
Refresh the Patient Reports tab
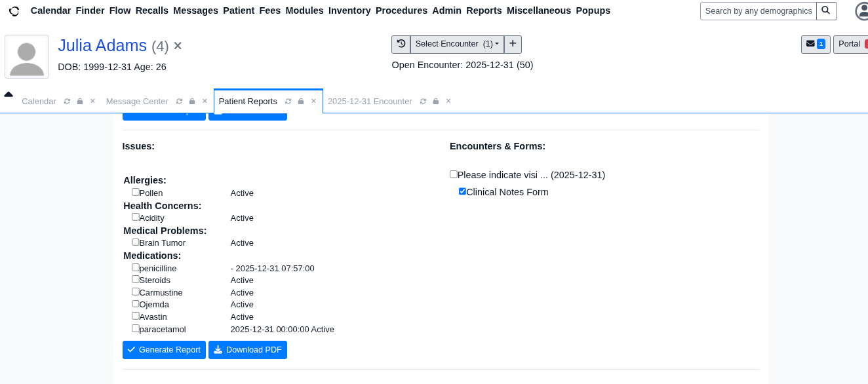point(288,102)
